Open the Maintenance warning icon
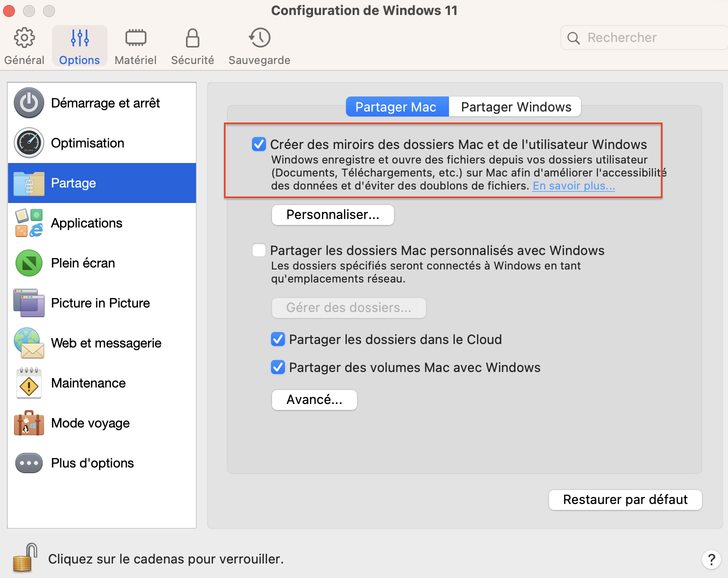 [29, 383]
